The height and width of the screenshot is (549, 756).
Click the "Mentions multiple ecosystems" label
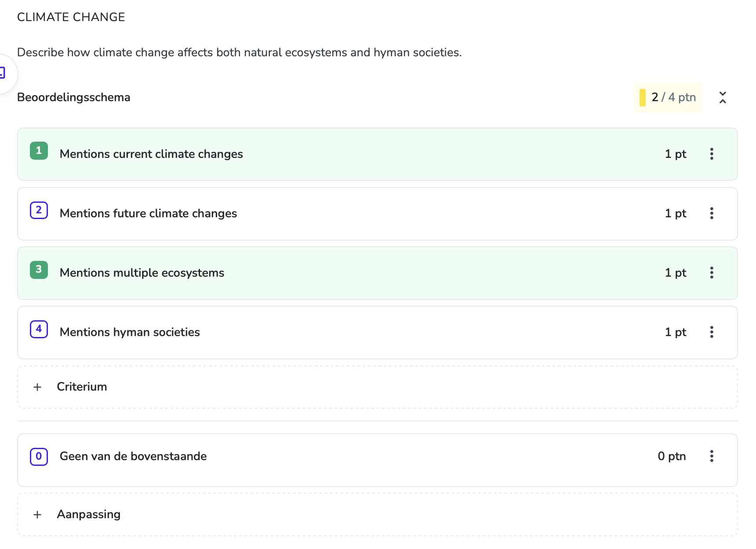(x=142, y=273)
